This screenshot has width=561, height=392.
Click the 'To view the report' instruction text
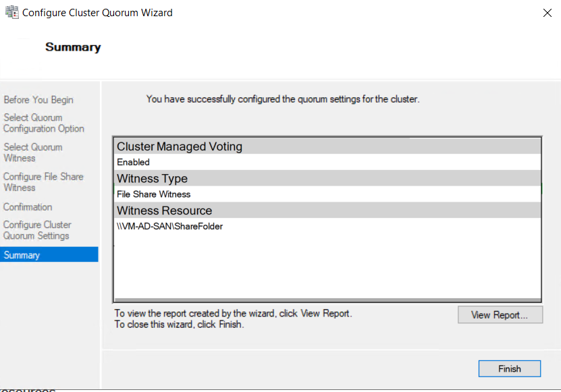(234, 313)
